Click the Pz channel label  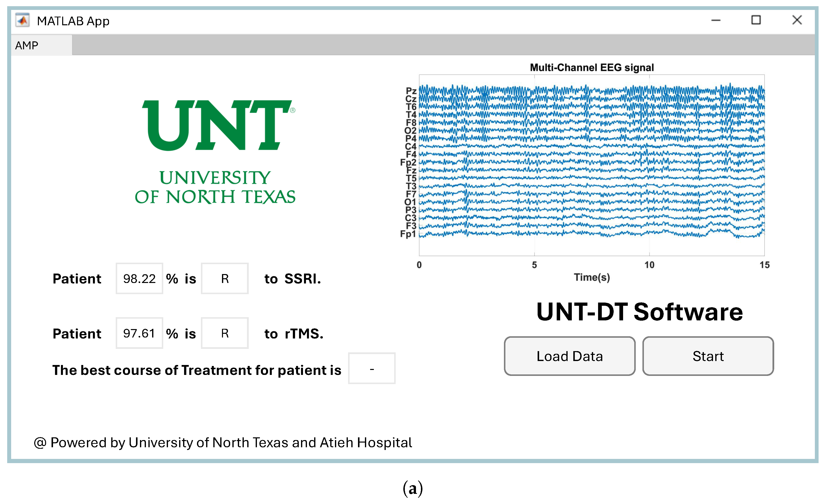[411, 91]
